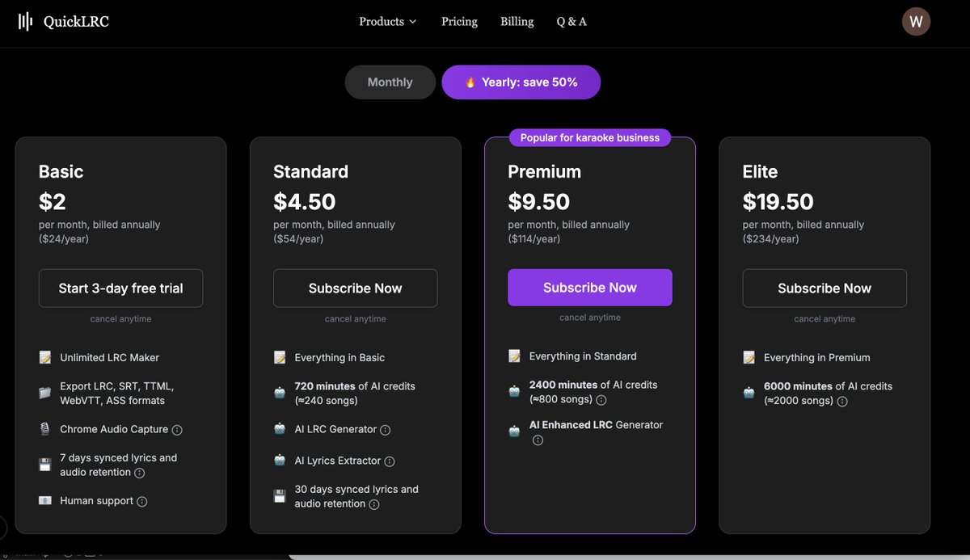The image size is (970, 560).
Task: Click the floppy disk icon beside 30 days retention
Action: 280,496
